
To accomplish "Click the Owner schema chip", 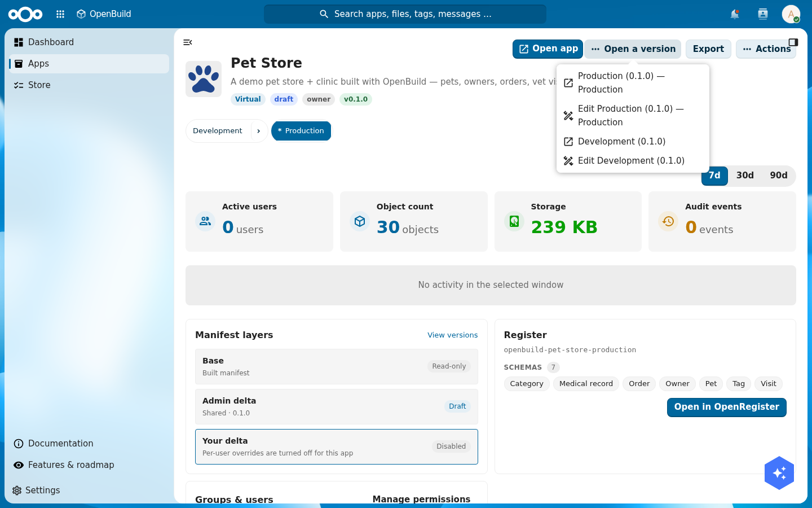I will pyautogui.click(x=677, y=384).
